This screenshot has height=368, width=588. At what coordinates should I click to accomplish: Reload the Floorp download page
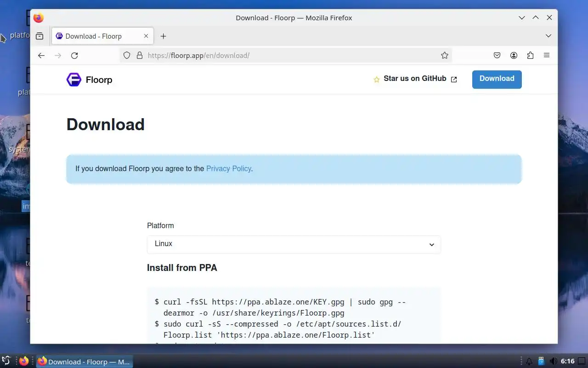point(74,55)
